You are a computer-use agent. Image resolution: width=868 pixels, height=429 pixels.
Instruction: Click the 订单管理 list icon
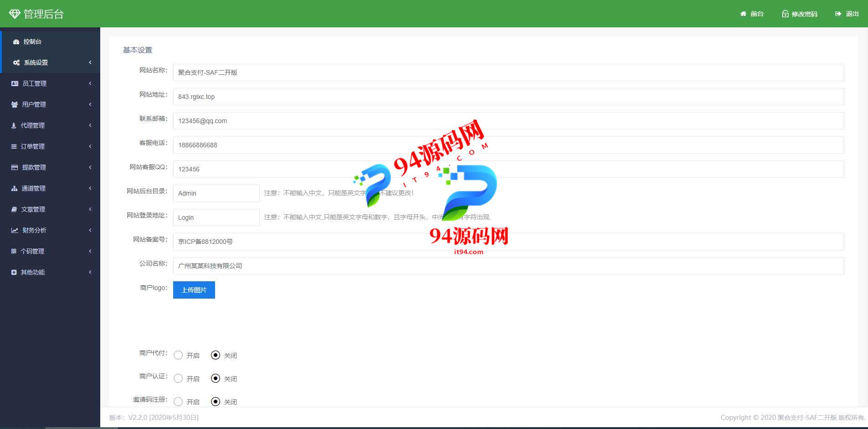(x=14, y=146)
